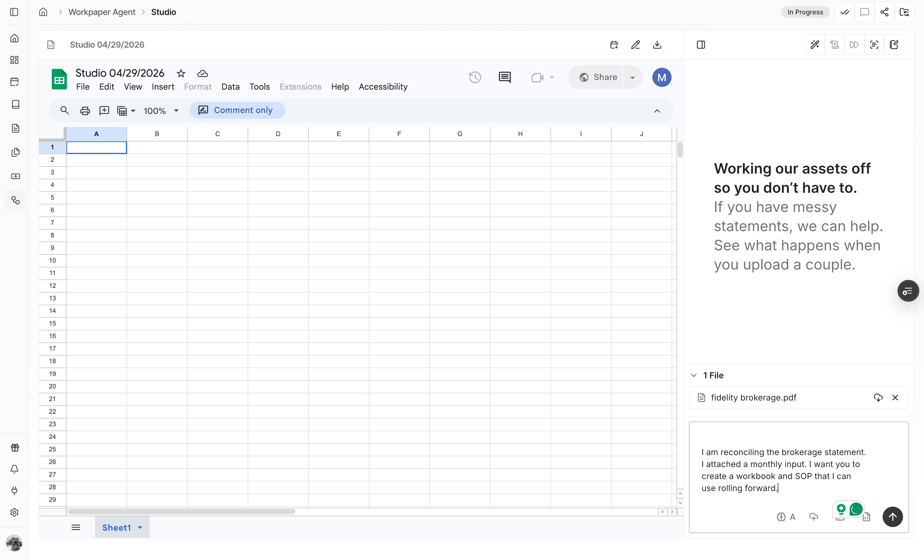Click the share nodes icon in header
The width and height of the screenshot is (924, 560).
click(884, 12)
